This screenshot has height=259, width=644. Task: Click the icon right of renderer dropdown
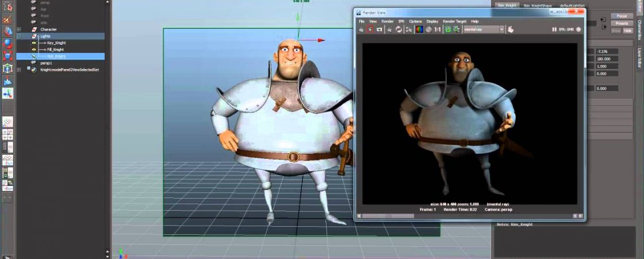click(511, 29)
